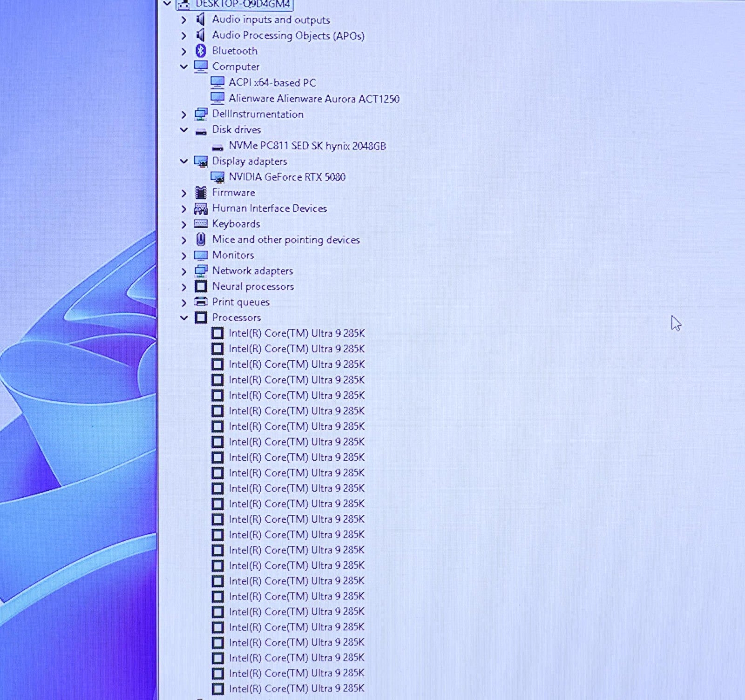The width and height of the screenshot is (745, 700).
Task: Click the NVMe disk drive icon
Action: pyautogui.click(x=217, y=147)
